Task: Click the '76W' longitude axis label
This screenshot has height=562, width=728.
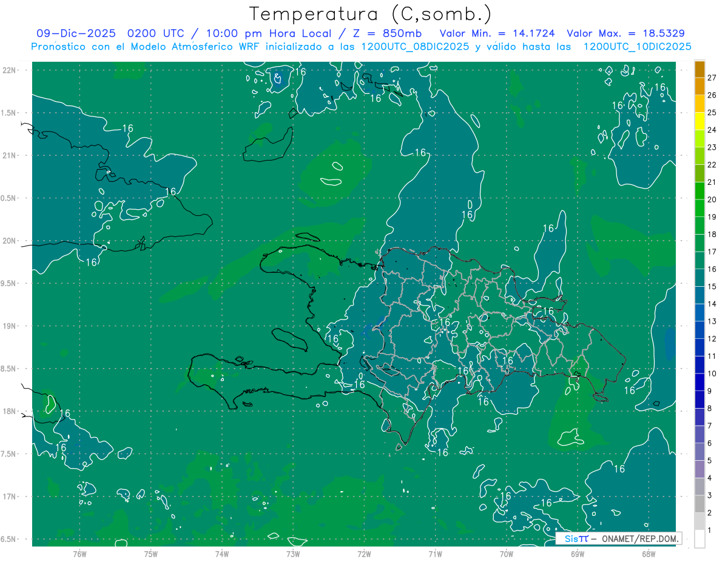Action: point(79,554)
